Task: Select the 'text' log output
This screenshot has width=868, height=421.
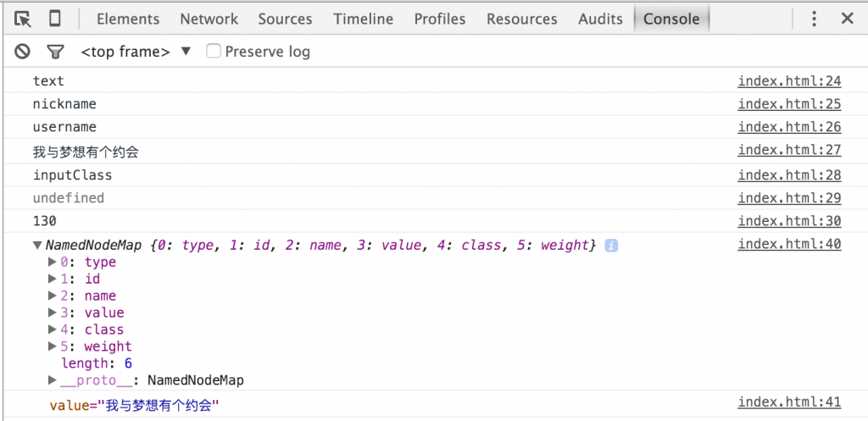Action: (x=48, y=80)
